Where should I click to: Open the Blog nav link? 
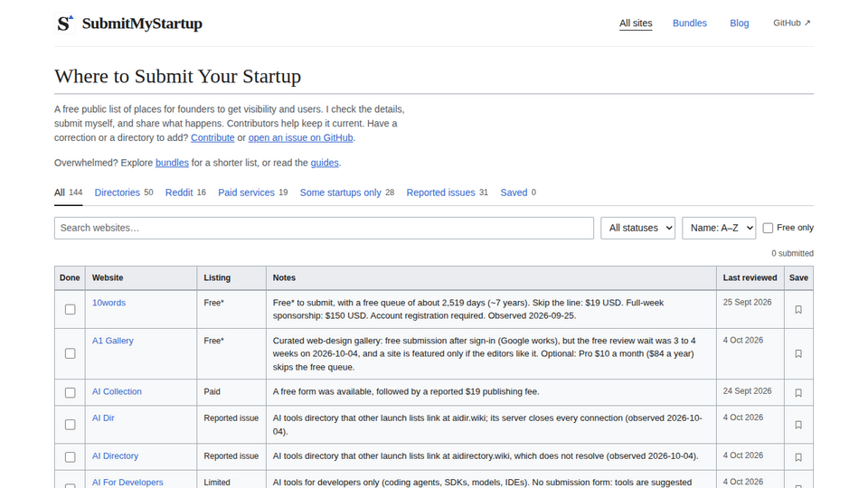(x=739, y=23)
